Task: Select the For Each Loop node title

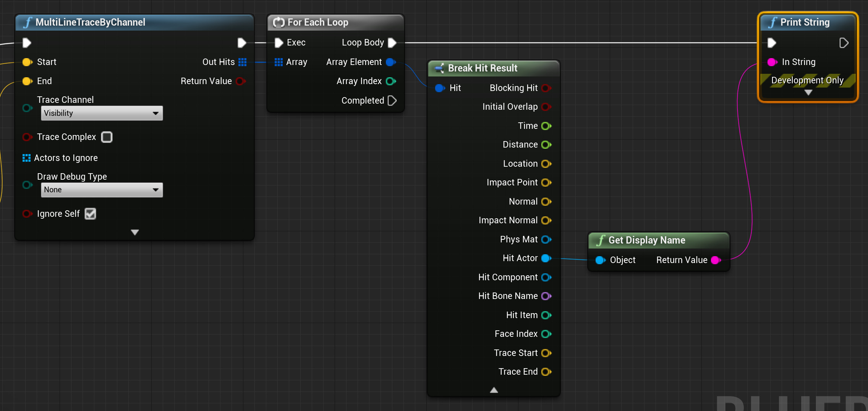Action: pyautogui.click(x=318, y=23)
